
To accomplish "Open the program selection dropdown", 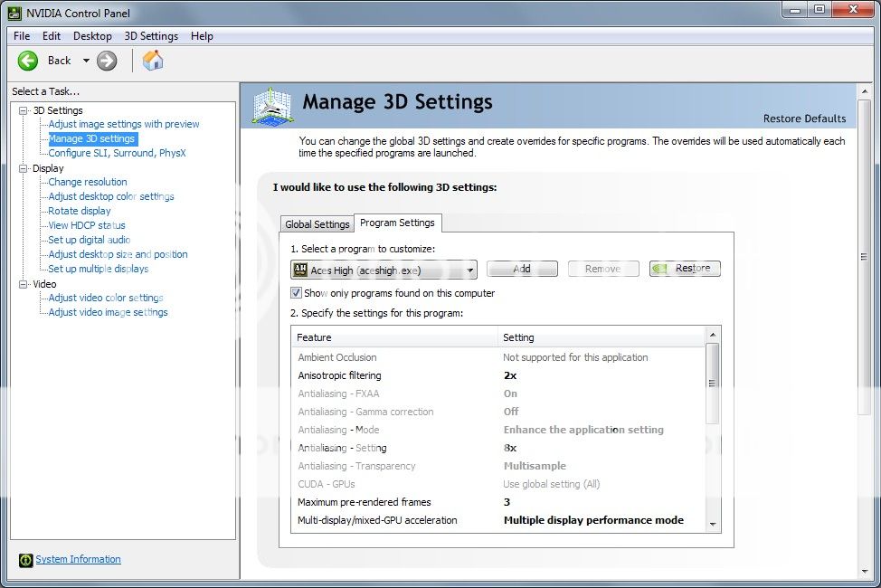I will (384, 270).
